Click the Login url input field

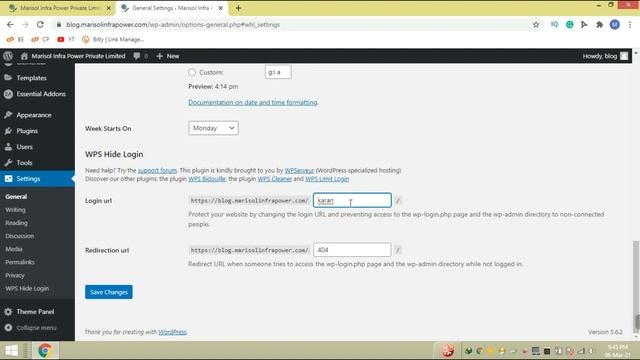pos(352,200)
